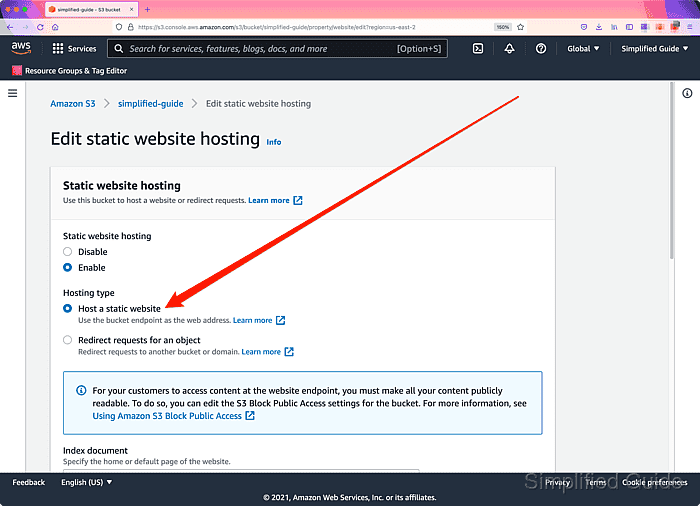This screenshot has width=700, height=506.
Task: Open Cookie preferences in footer
Action: [654, 482]
